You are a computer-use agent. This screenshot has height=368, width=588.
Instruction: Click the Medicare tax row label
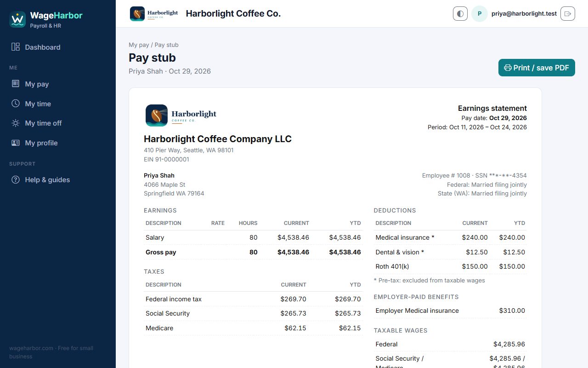point(159,328)
